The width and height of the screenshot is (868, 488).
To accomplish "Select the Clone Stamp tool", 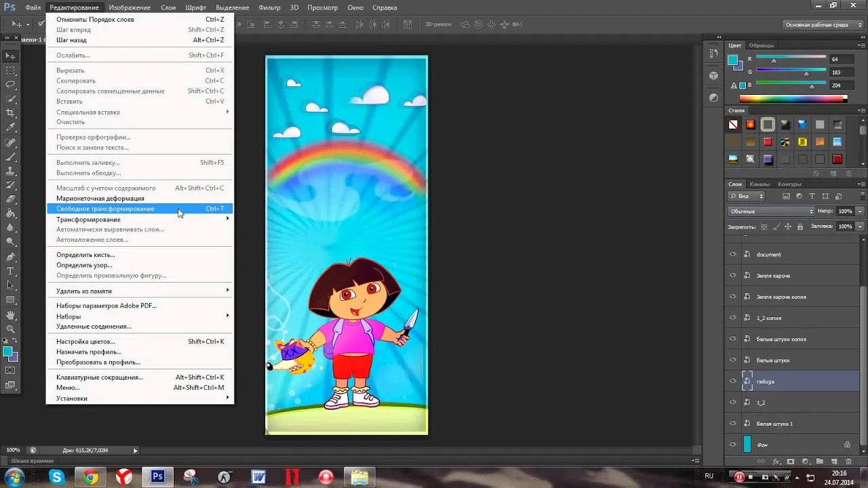I will (10, 171).
